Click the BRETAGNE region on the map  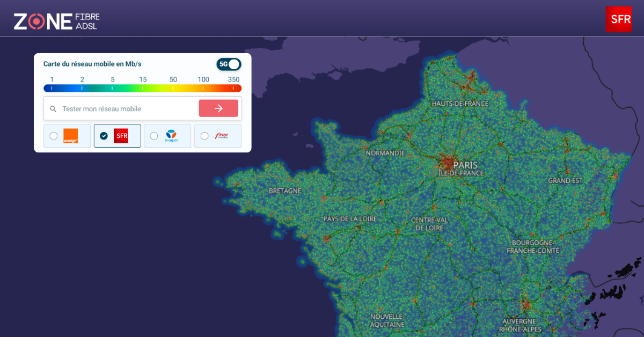click(285, 190)
